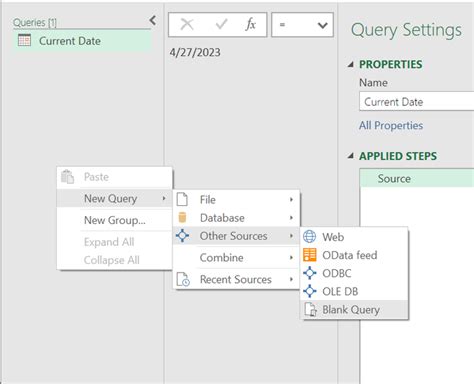474x384 pixels.
Task: Choose OLE DB from Other Sources
Action: [354, 291]
